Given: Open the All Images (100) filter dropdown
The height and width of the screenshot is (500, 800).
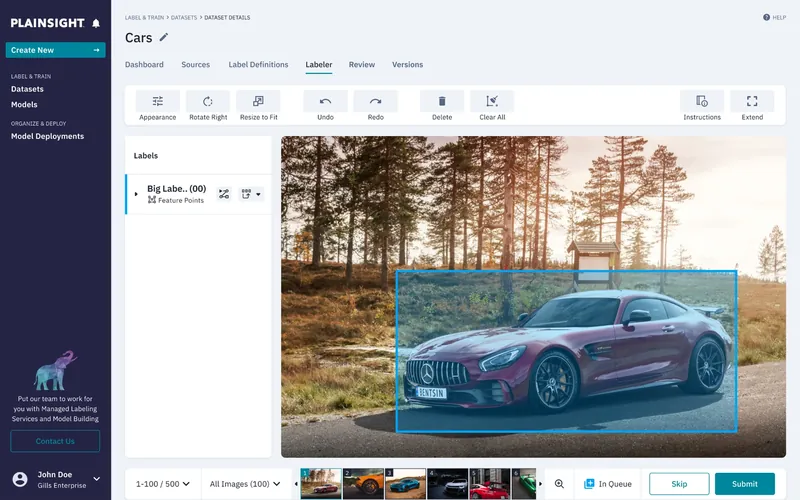Looking at the screenshot, I should [x=245, y=484].
